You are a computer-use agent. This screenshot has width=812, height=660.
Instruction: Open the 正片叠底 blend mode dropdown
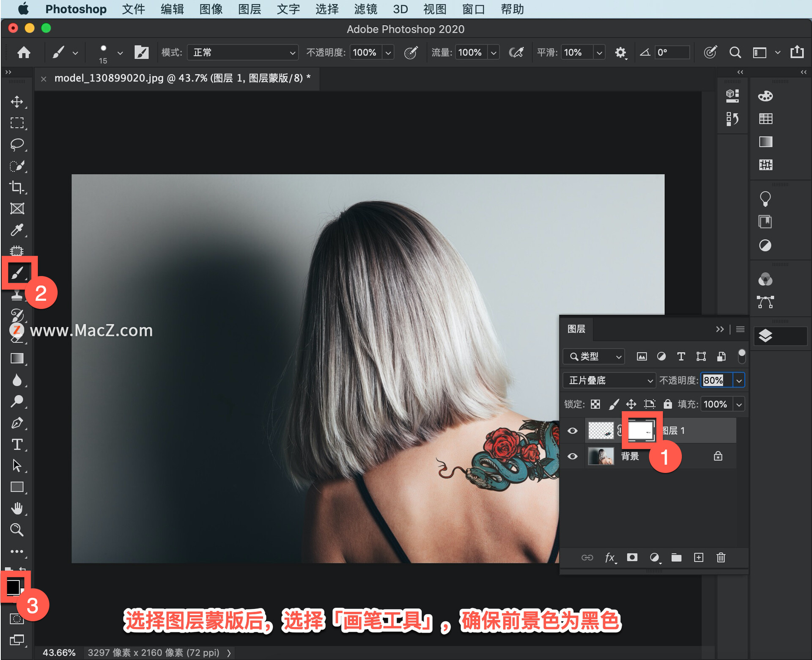tap(609, 380)
